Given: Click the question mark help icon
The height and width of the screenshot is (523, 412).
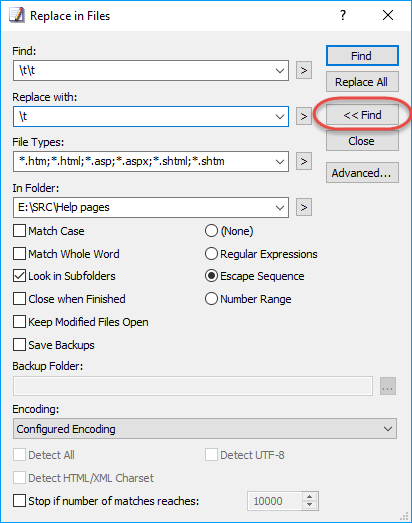Looking at the screenshot, I should pyautogui.click(x=343, y=15).
